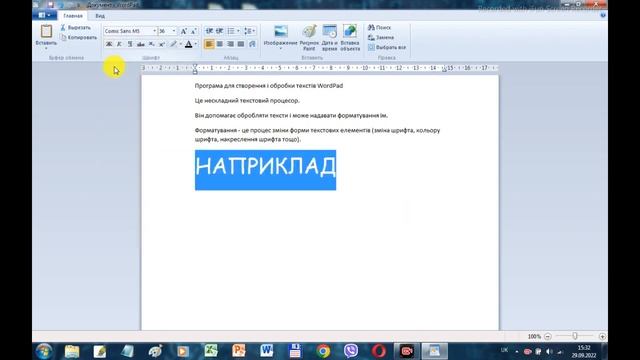The image size is (640, 360).
Task: Center align text
Action: (220, 44)
